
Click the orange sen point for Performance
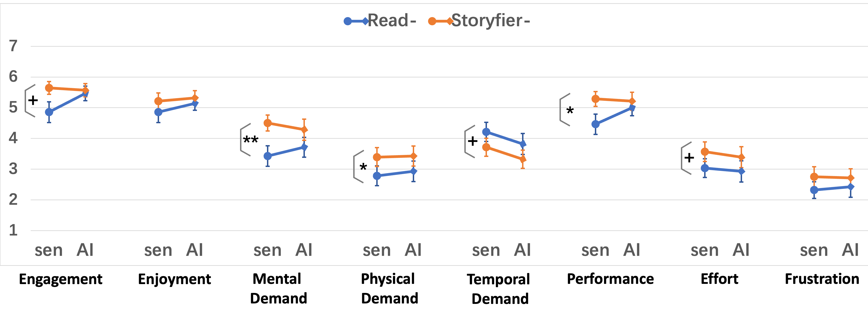coord(595,99)
